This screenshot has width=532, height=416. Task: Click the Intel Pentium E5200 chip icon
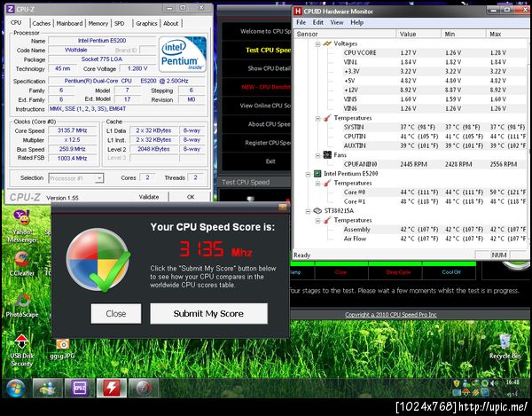[x=317, y=174]
